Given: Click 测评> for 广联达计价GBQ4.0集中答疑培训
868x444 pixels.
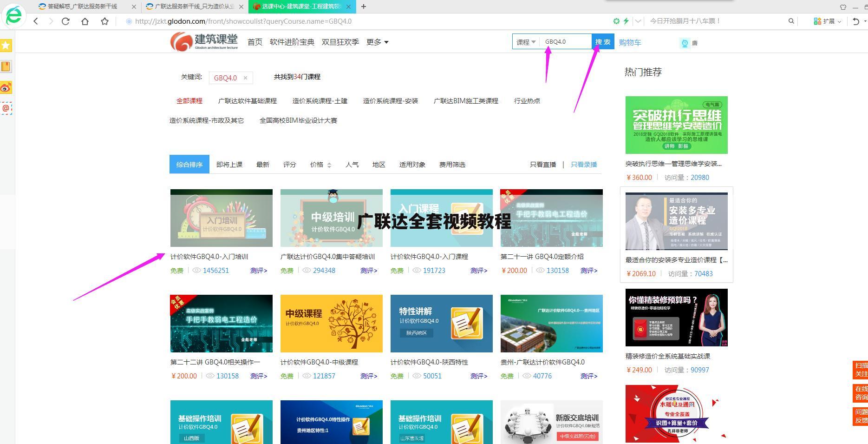Looking at the screenshot, I should 369,271.
